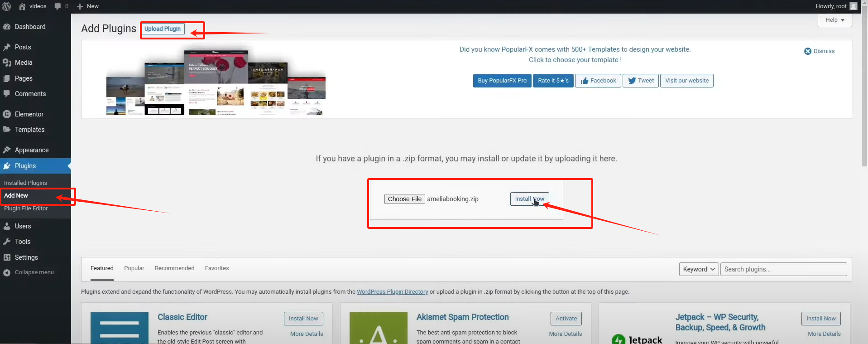Click Buy PopularFX Pro button
The width and height of the screenshot is (868, 344).
[x=502, y=81]
